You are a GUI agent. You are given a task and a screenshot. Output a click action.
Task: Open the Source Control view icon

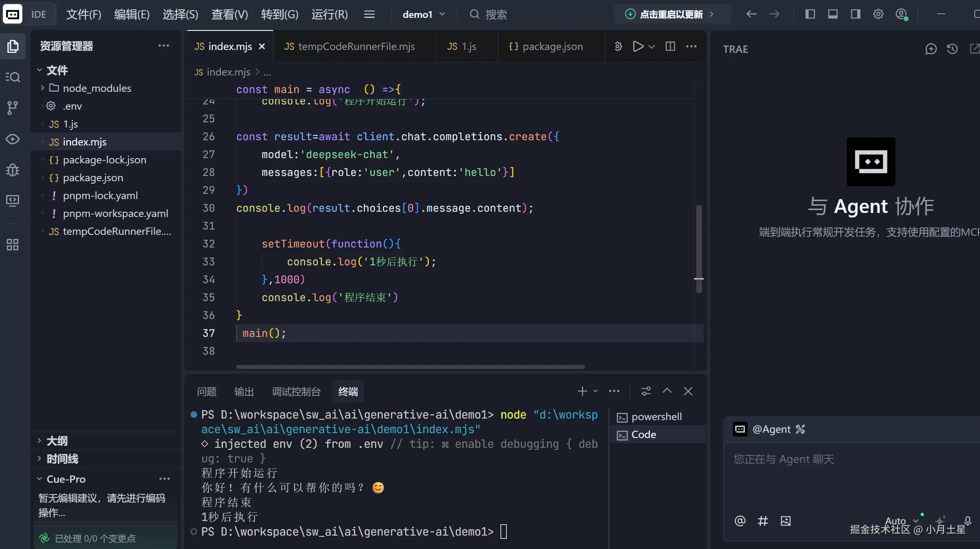13,108
